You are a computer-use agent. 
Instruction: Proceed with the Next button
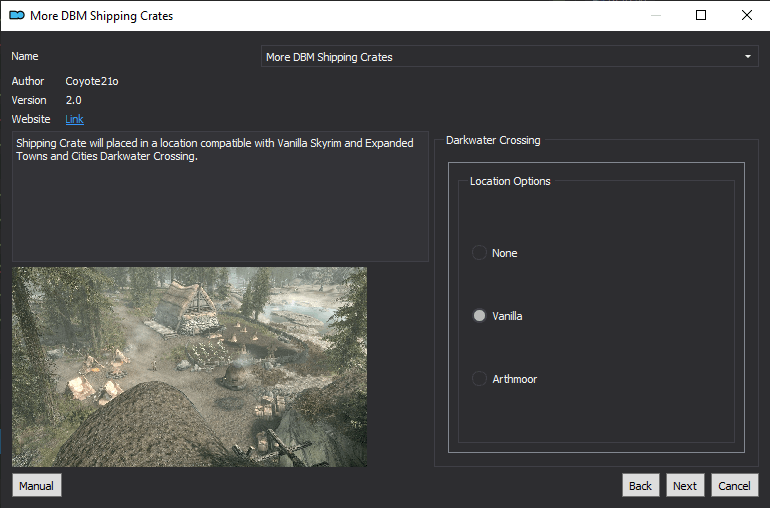(685, 485)
